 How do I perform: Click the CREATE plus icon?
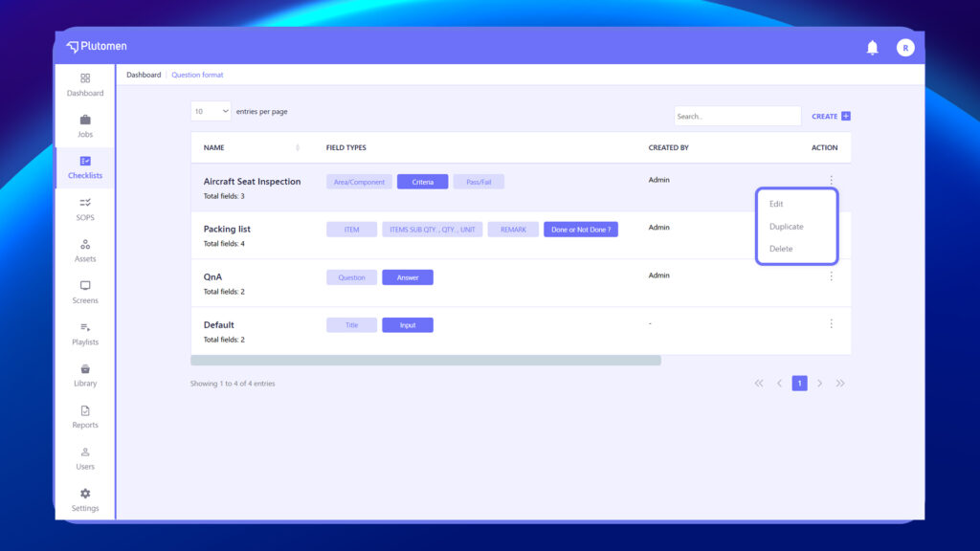tap(846, 116)
